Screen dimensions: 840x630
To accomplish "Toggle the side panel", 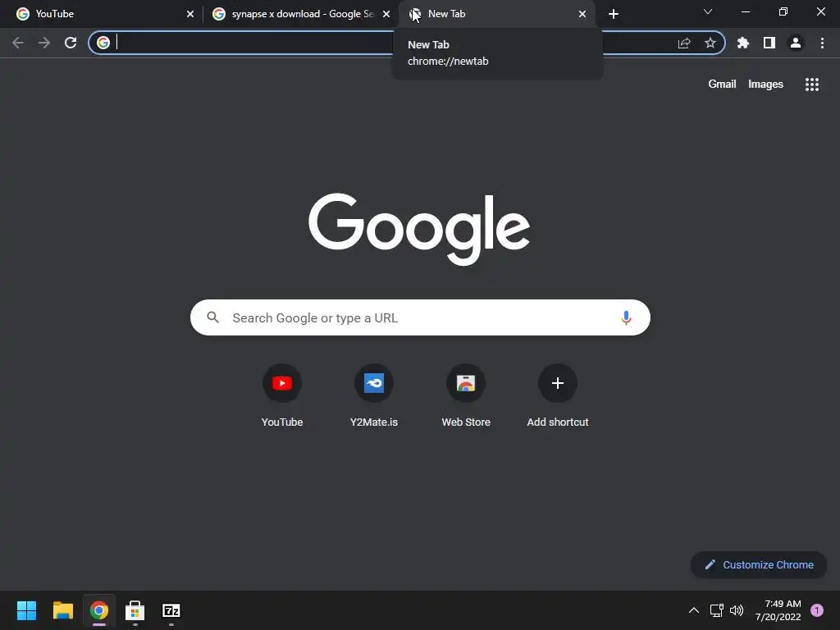I will point(769,43).
